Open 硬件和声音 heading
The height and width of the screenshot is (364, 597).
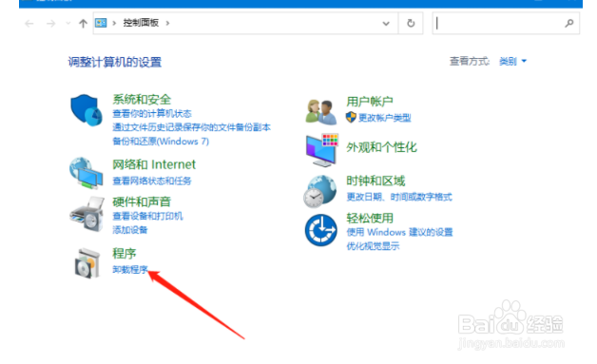(142, 201)
